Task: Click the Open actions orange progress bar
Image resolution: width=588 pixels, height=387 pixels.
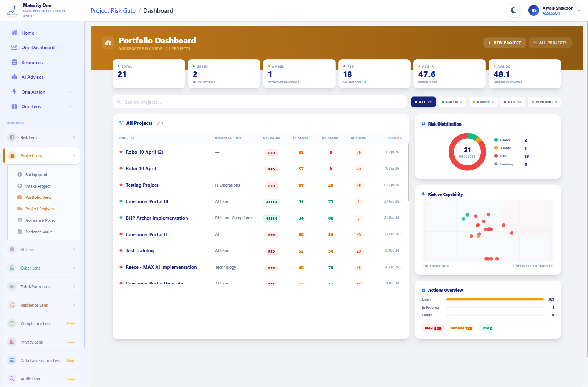Action: (495, 299)
